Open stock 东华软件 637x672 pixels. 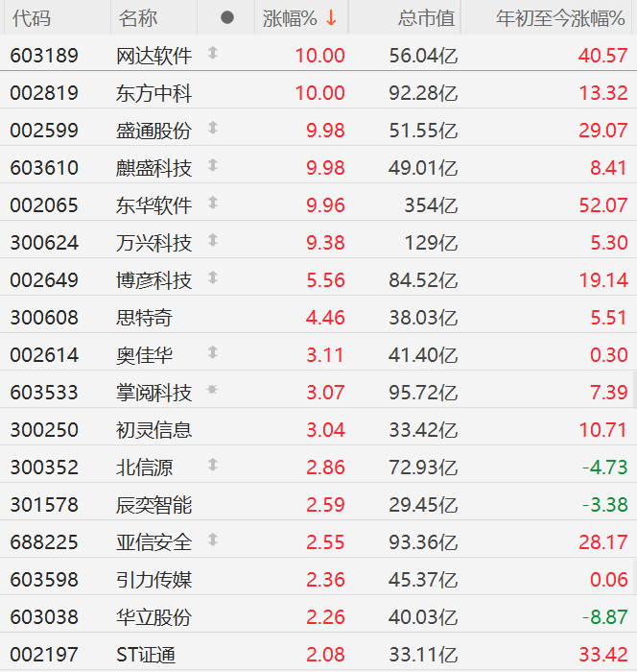[x=153, y=205]
